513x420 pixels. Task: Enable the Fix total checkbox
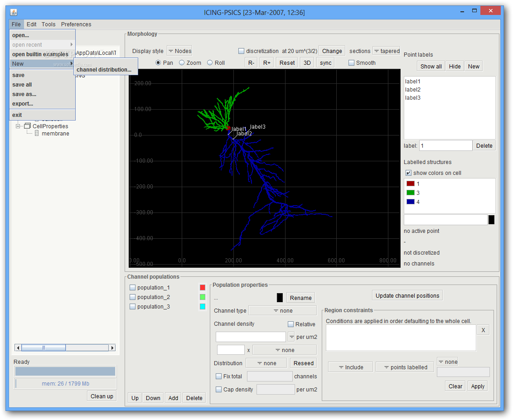[218, 377]
